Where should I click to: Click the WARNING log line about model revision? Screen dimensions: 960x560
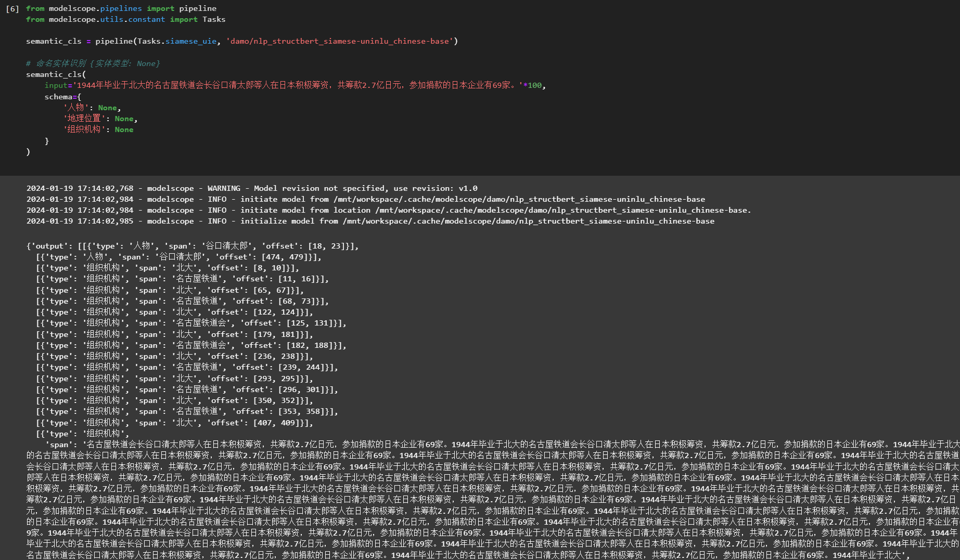[x=252, y=188]
